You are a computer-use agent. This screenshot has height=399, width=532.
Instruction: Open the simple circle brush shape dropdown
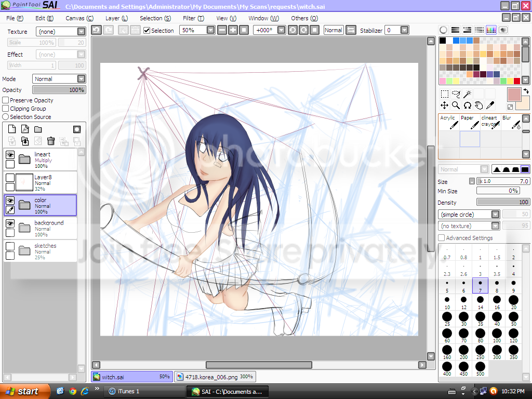(x=495, y=215)
